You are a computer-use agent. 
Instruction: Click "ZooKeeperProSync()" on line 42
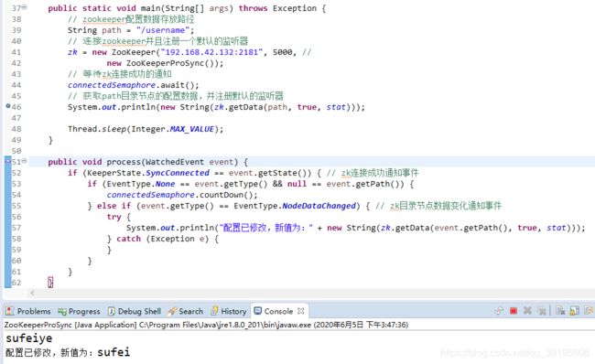[x=172, y=63]
